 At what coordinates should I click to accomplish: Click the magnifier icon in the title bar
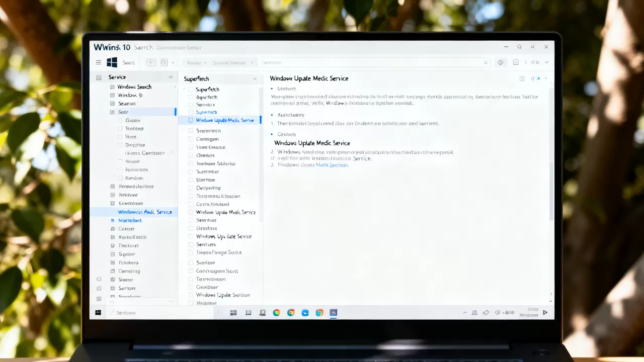coord(519,47)
